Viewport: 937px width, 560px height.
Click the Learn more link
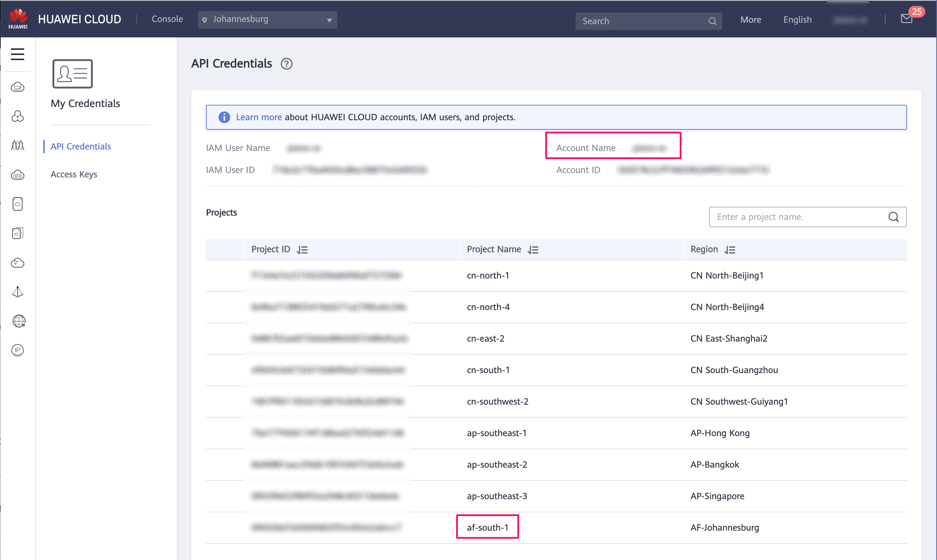[259, 117]
